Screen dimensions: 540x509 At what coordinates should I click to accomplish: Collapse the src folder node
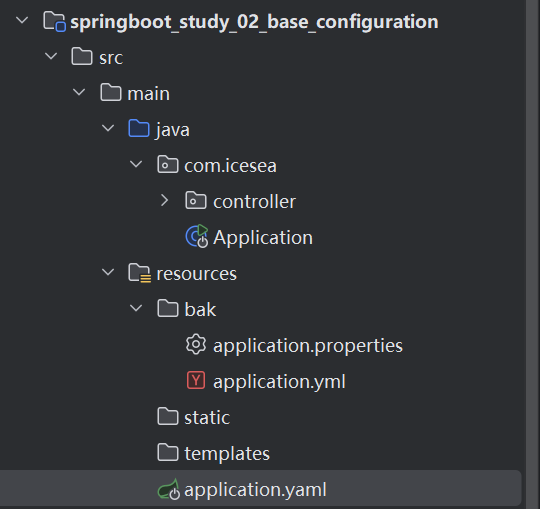[x=51, y=56]
